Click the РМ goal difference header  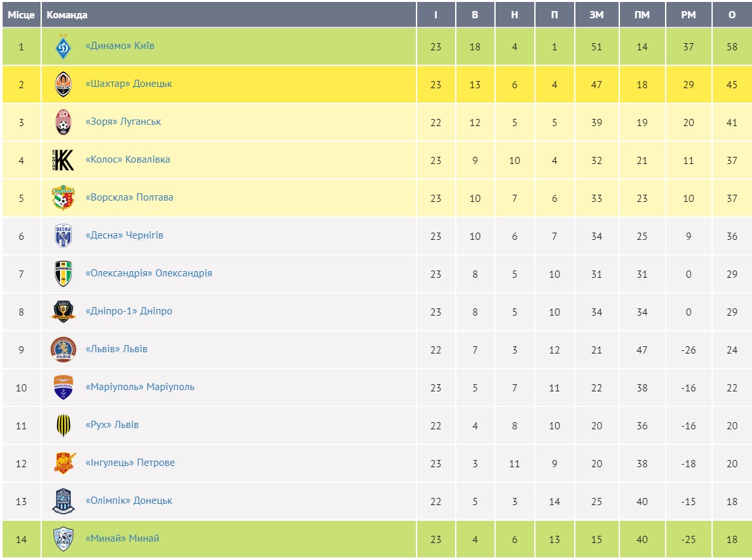(x=688, y=15)
